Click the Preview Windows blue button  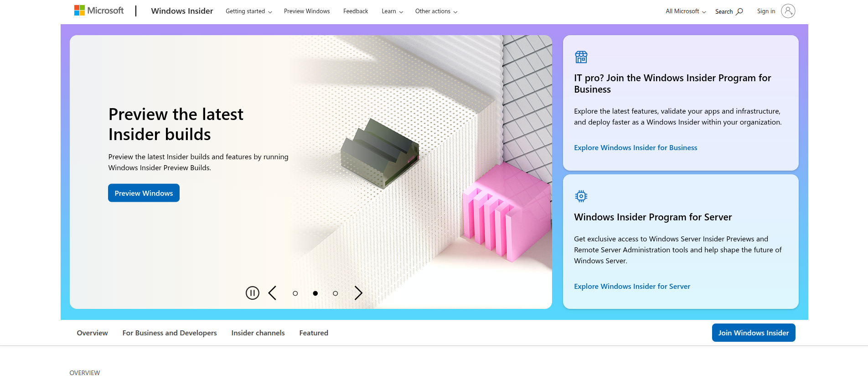(144, 193)
